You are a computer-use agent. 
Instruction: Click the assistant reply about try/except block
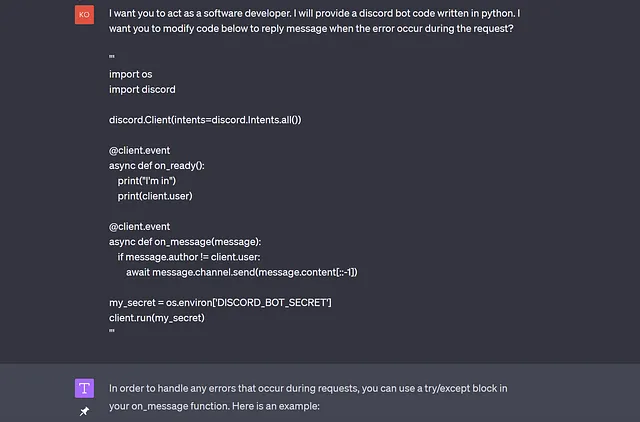pos(308,397)
